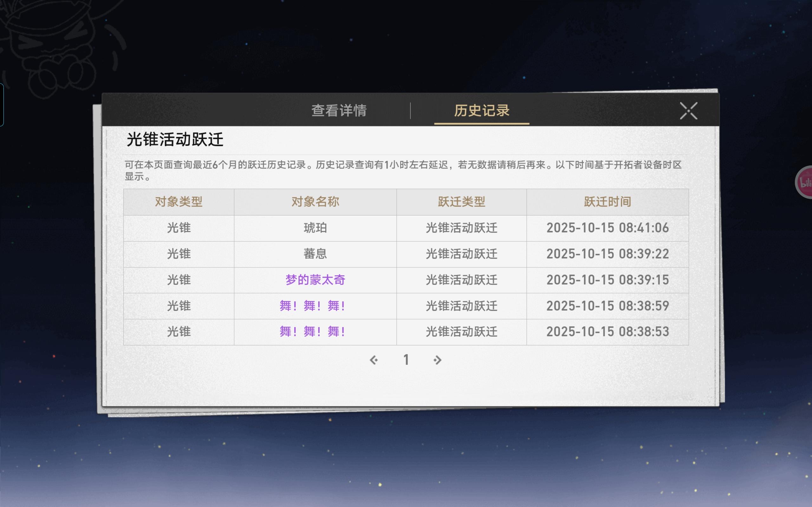Click timestamp 2025-10-15 08:41:06
812x507 pixels.
(x=607, y=228)
